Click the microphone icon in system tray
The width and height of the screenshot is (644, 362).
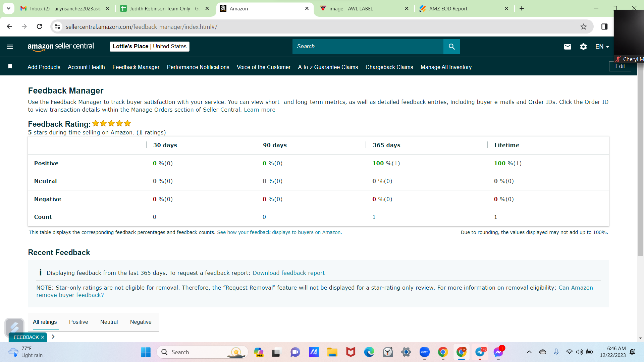[556, 352]
